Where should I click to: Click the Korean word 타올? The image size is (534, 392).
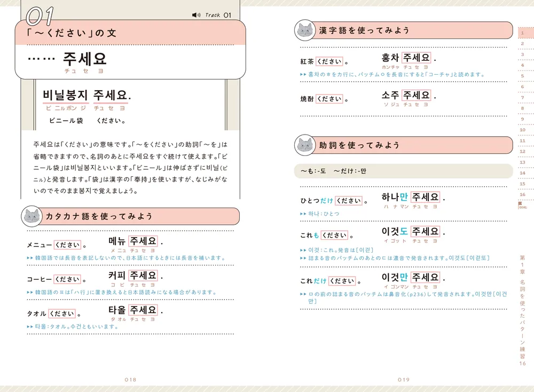117,310
